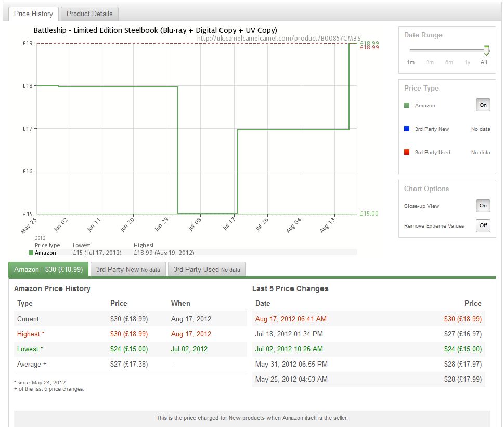Click the May 31, 2012 06:55 PM date

[x=291, y=365]
